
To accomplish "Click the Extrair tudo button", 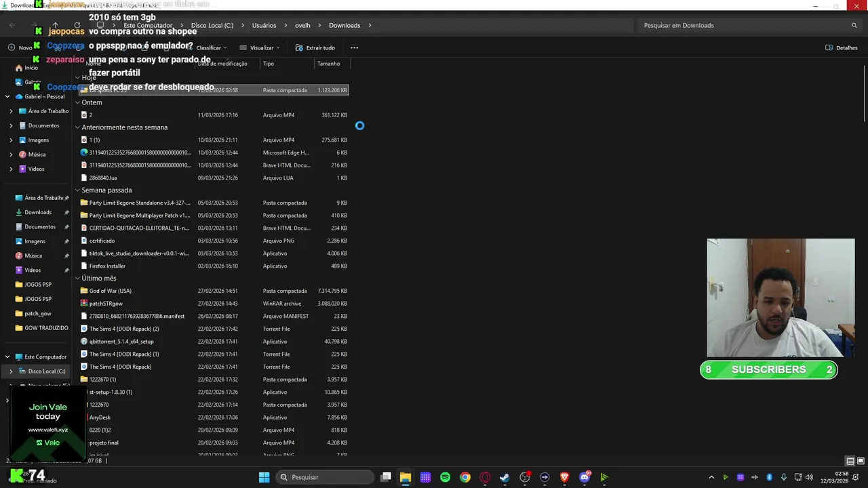I will 315,47.
